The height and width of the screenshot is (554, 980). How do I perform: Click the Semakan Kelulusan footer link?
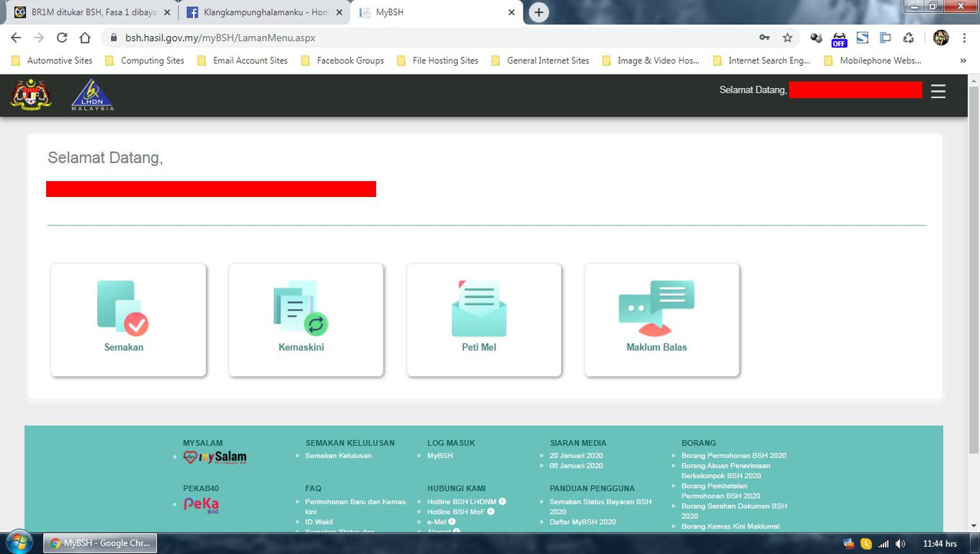coord(338,456)
